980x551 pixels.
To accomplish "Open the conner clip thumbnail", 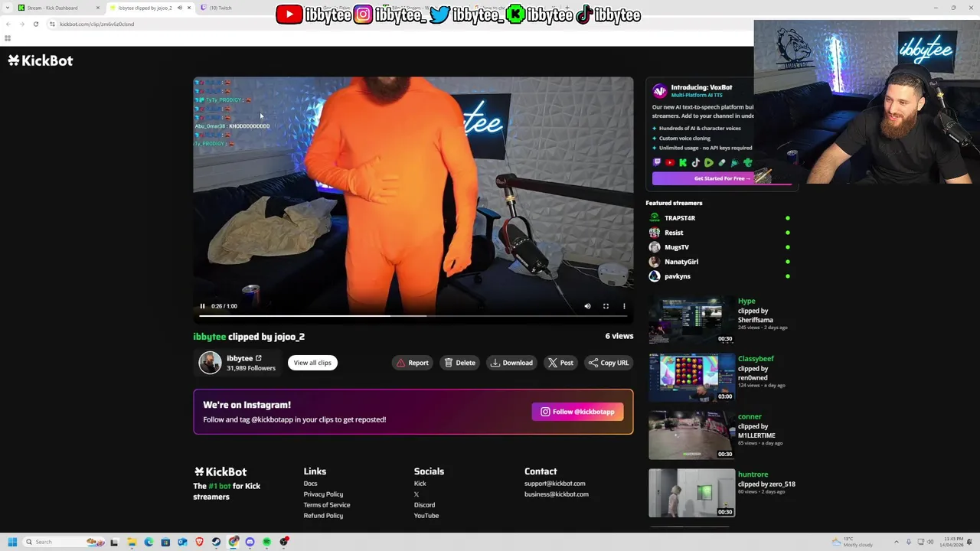I will [691, 435].
